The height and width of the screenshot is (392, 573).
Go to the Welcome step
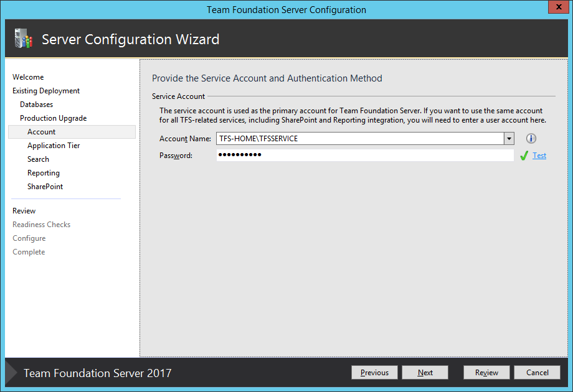pos(28,77)
